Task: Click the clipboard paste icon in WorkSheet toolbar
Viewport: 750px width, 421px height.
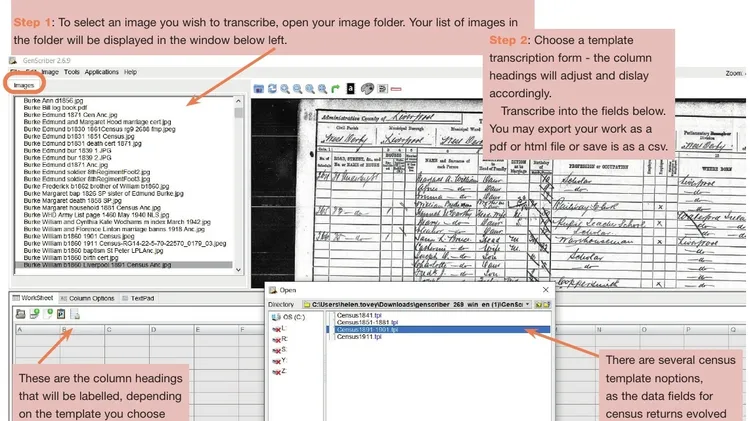Action: click(61, 314)
